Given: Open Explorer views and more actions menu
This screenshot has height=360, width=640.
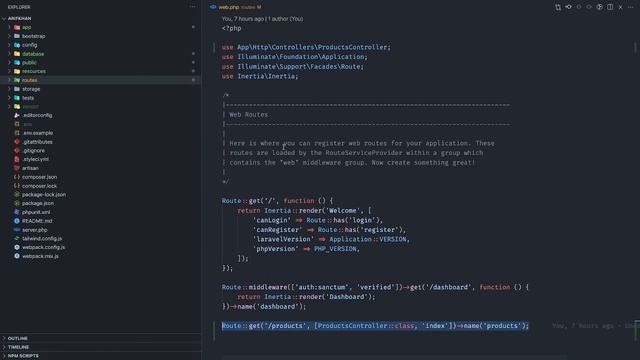Looking at the screenshot, I should [193, 7].
